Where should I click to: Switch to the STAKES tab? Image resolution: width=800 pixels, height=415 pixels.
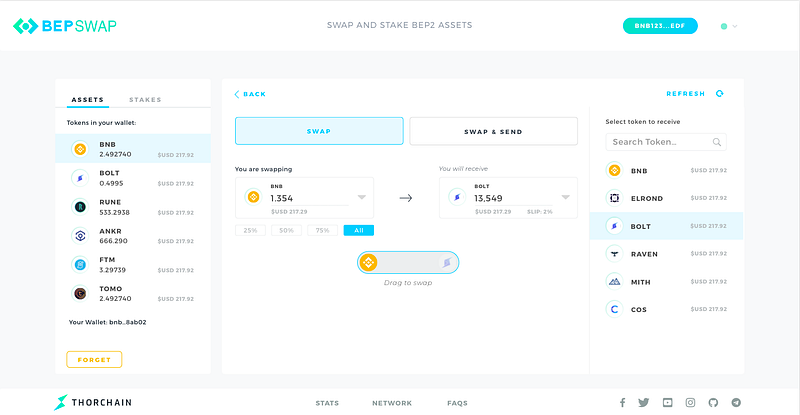click(x=145, y=100)
